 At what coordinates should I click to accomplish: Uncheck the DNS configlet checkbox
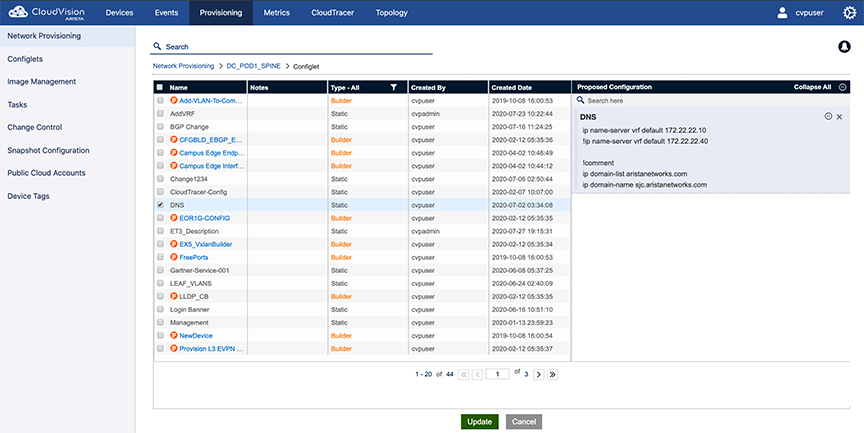tap(160, 205)
